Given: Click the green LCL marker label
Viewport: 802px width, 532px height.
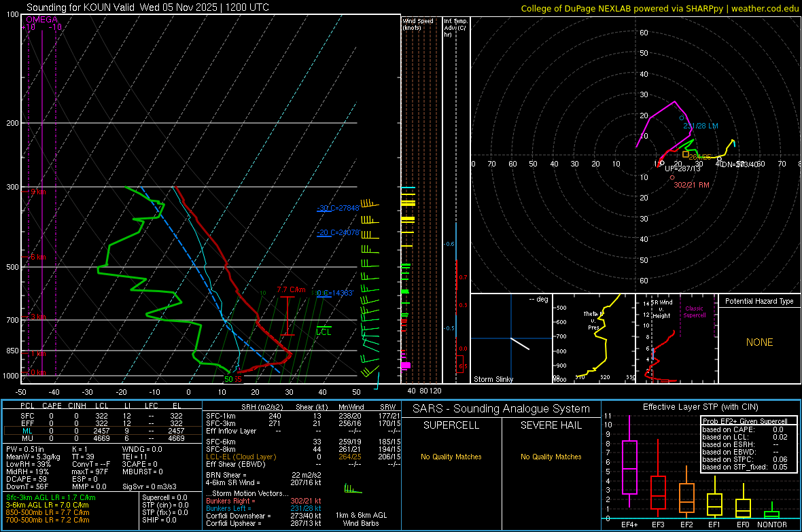Looking at the screenshot, I should tap(324, 332).
